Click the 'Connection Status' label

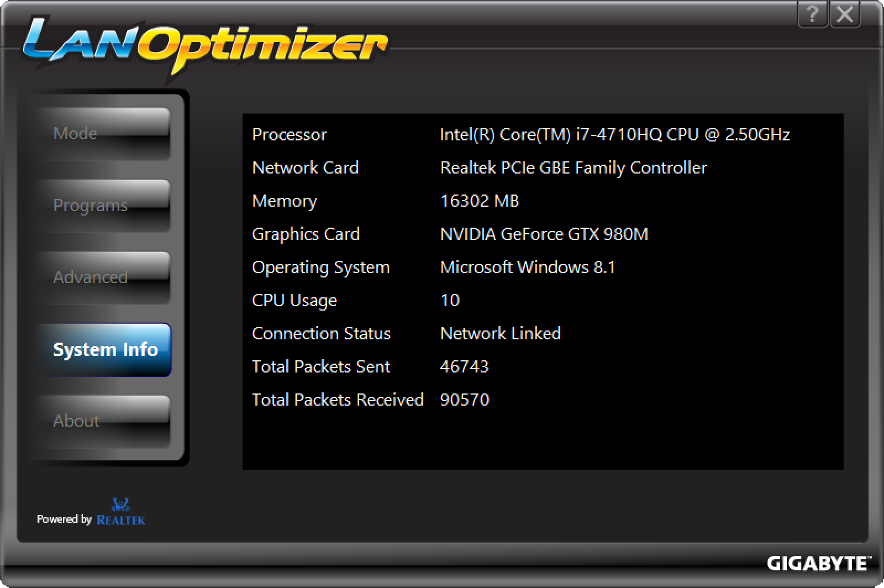click(322, 333)
